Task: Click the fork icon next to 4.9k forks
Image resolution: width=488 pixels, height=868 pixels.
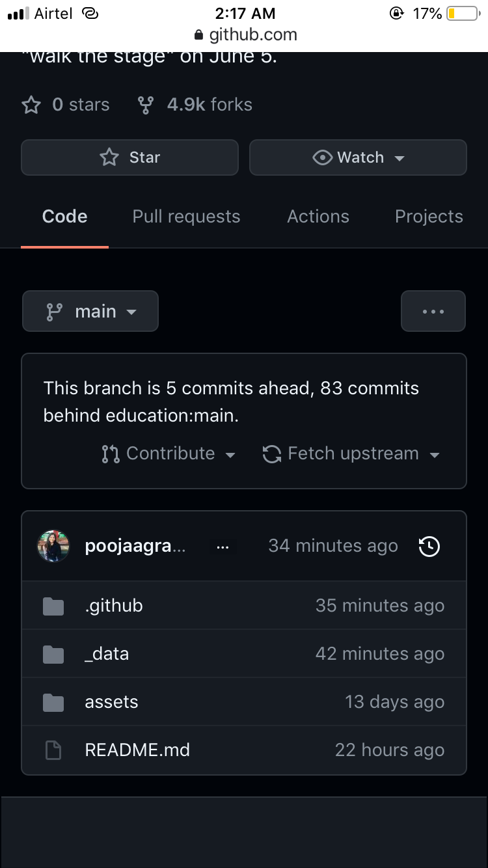Action: tap(145, 104)
